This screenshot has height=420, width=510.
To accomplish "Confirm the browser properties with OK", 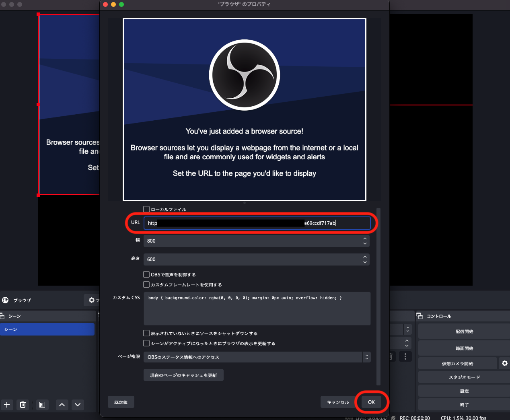I will click(x=371, y=402).
